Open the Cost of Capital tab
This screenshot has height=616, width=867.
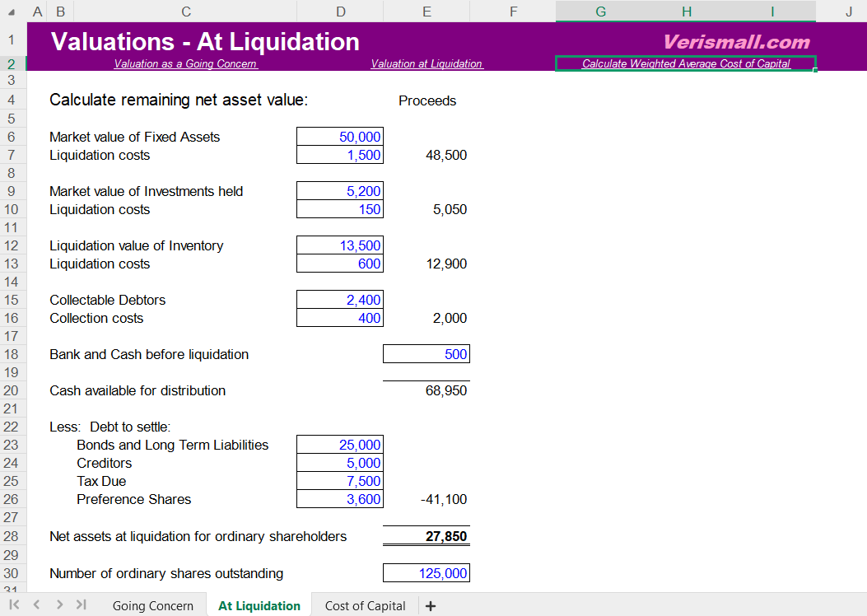(365, 606)
